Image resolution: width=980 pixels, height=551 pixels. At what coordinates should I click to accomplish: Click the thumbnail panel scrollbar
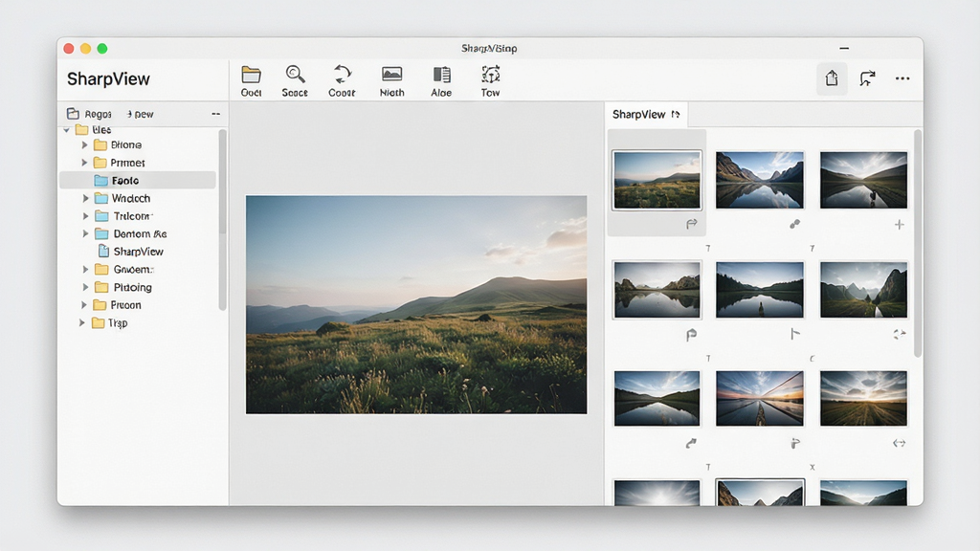[918, 244]
